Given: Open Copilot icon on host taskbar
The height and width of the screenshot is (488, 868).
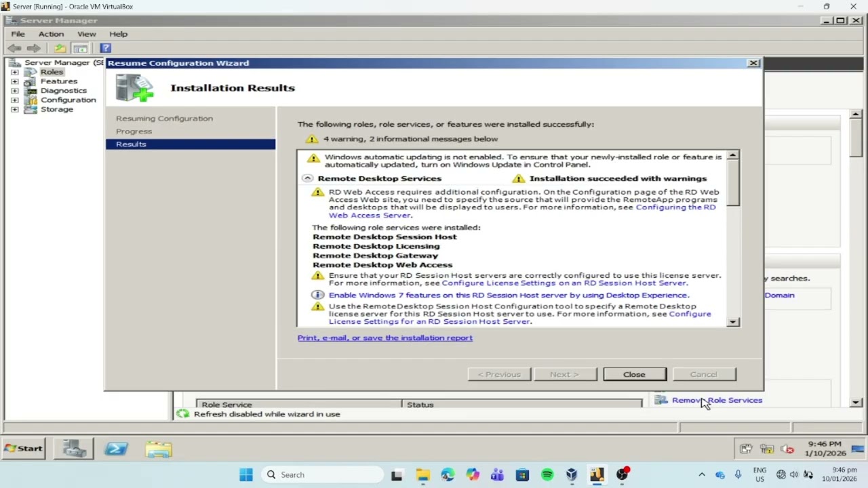Looking at the screenshot, I should tap(473, 474).
